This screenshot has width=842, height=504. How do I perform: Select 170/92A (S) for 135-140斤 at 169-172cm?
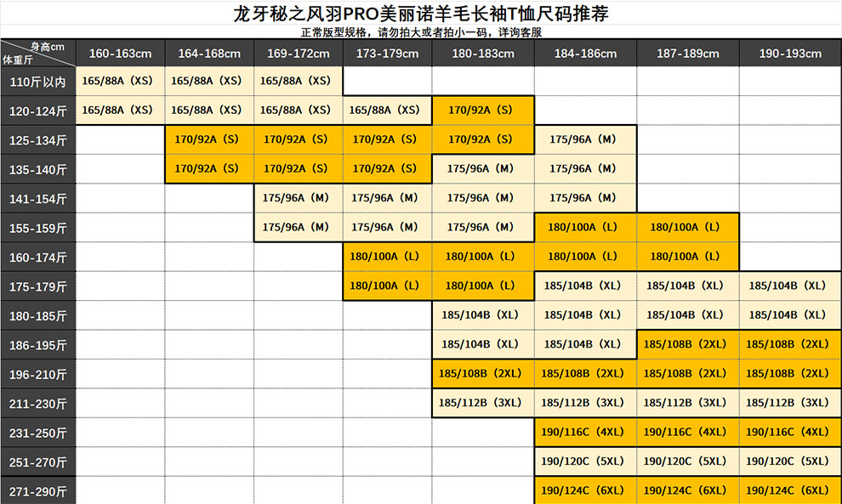[x=299, y=168]
